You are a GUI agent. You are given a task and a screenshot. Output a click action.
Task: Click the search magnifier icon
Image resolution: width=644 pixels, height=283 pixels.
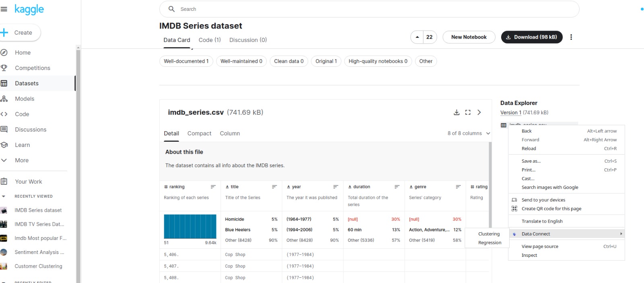171,9
